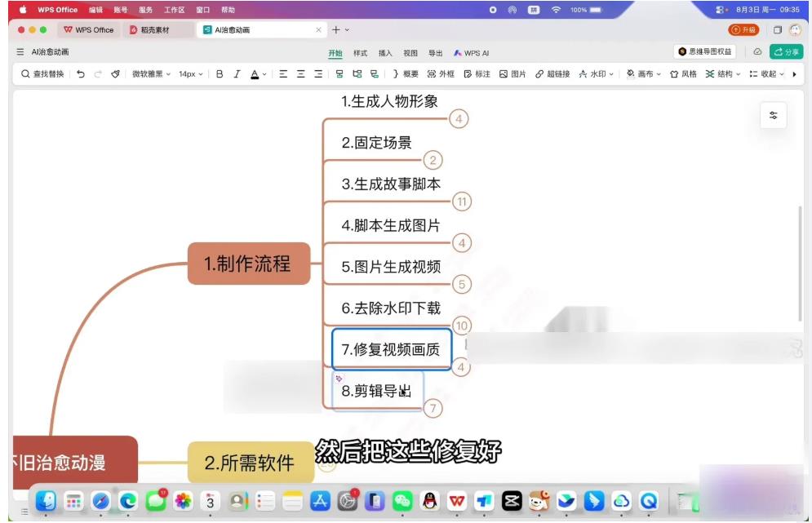Open the font family 微软雅黑 dropdown
This screenshot has height=523, width=812.
point(151,74)
